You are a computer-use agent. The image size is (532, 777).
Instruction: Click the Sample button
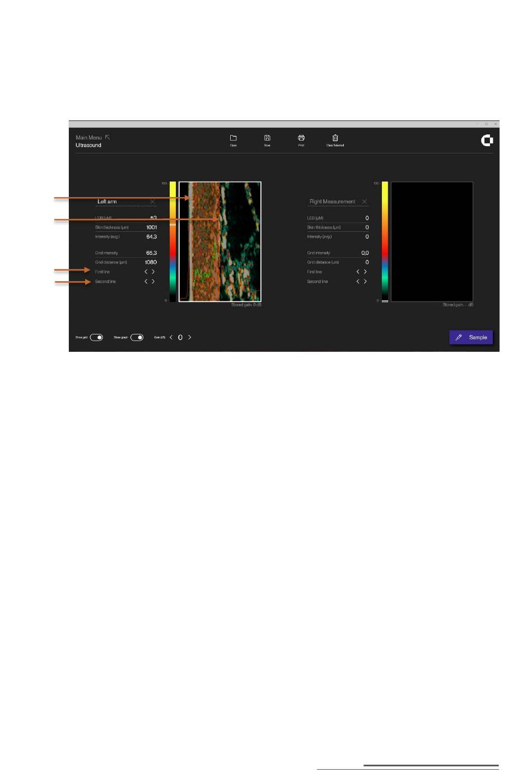click(x=471, y=337)
